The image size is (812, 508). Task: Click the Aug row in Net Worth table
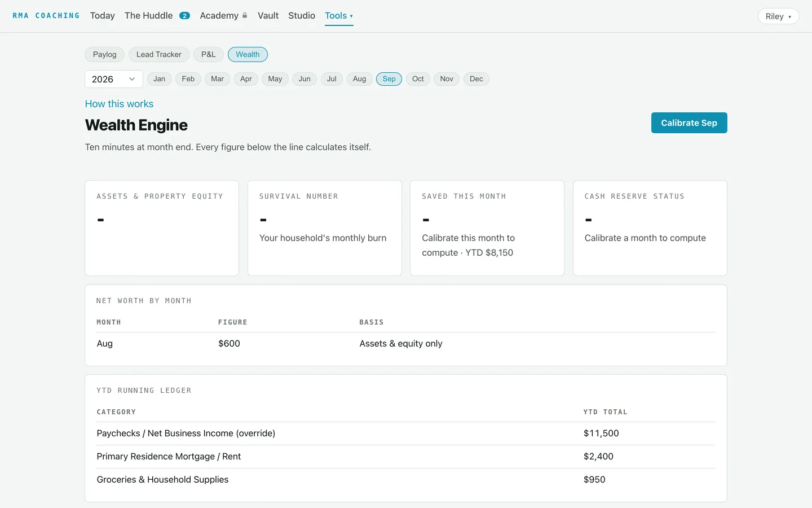click(406, 344)
